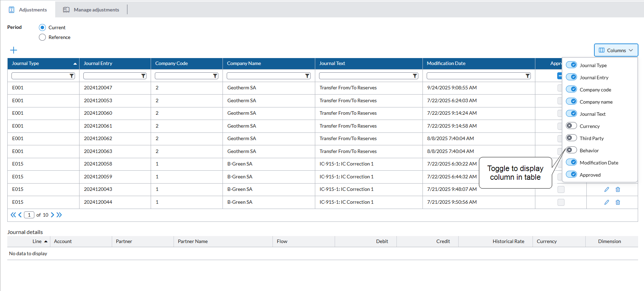Disable the Journal Entry column toggle
This screenshot has height=291, width=644.
point(571,77)
